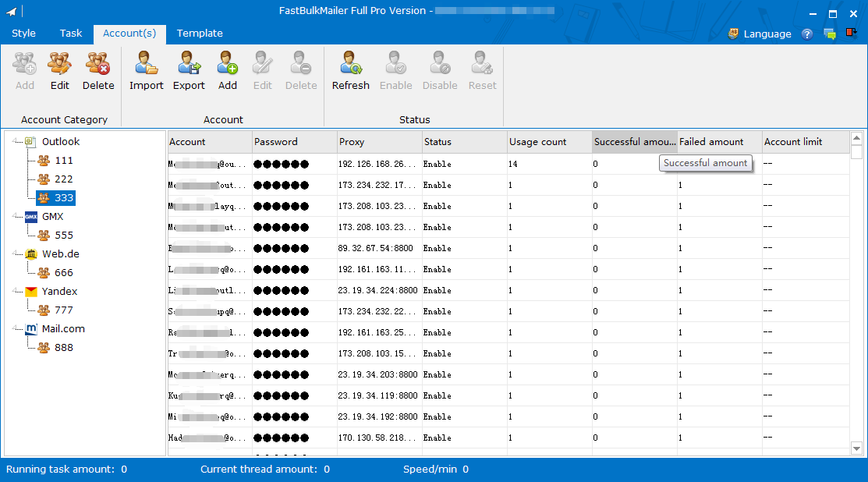The width and height of the screenshot is (868, 482).
Task: Collapse the Yandex tree node
Action: coord(16,292)
